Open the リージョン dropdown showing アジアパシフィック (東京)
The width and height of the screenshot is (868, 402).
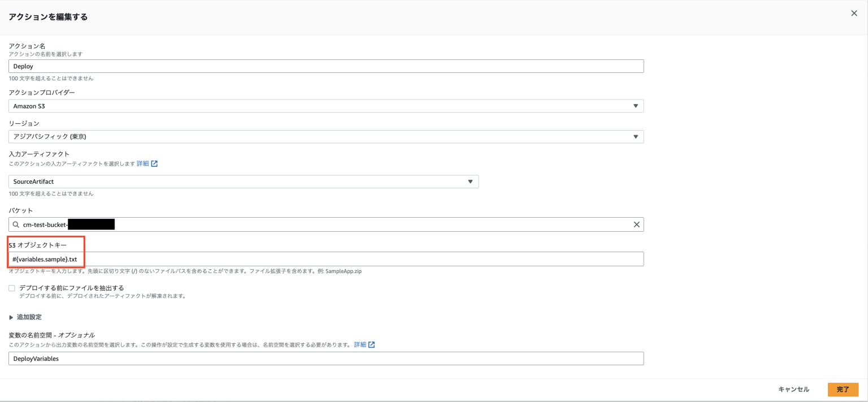(x=325, y=136)
